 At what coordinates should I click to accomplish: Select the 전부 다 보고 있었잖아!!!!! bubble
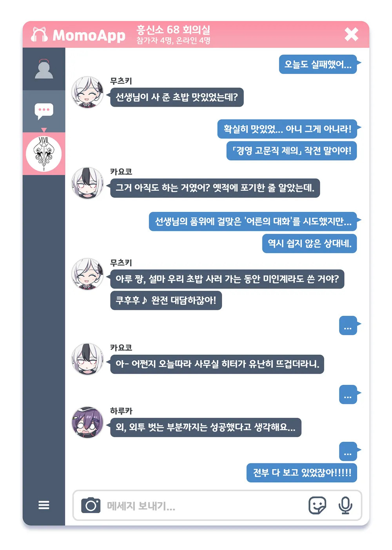tap(302, 473)
